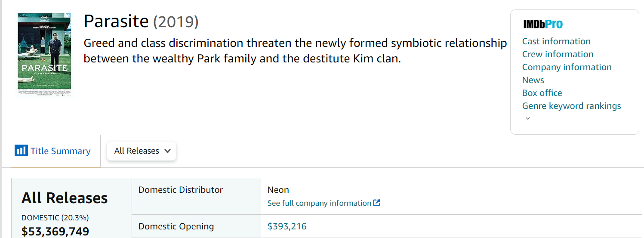Expand the chevron below Genre keyword rankings
This screenshot has height=238, width=644.
coord(528,118)
